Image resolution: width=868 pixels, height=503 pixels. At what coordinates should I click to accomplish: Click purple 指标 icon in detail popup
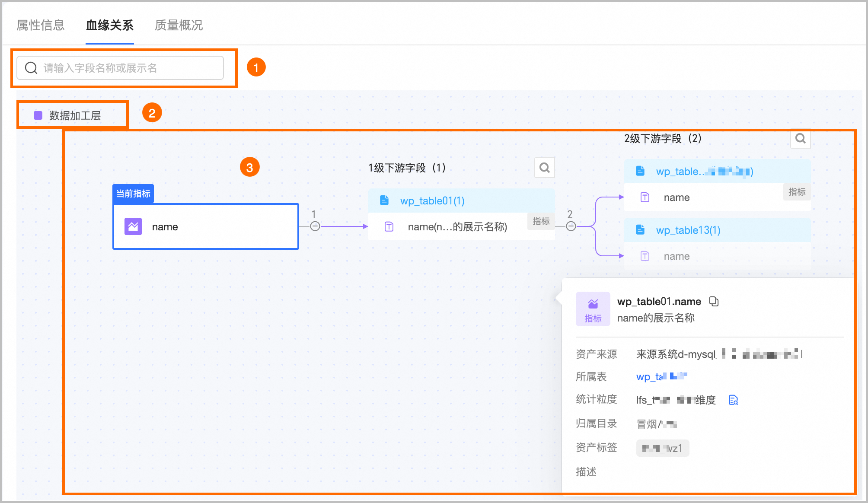coord(593,309)
